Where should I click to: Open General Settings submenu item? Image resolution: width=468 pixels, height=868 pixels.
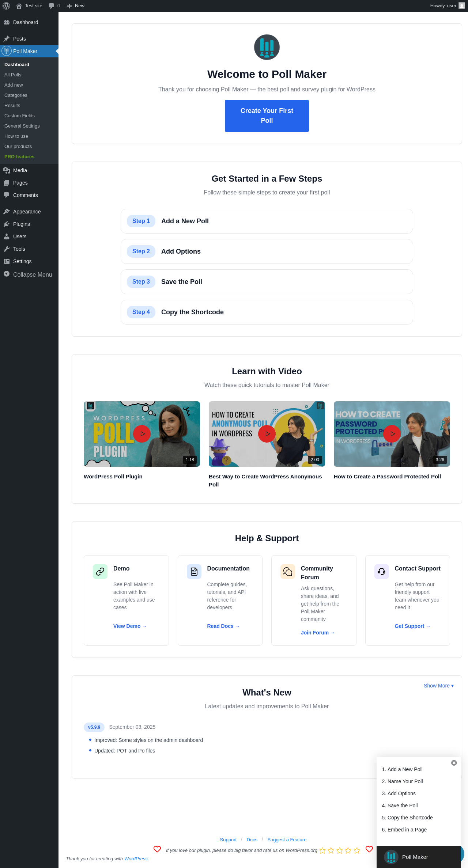pyautogui.click(x=22, y=126)
